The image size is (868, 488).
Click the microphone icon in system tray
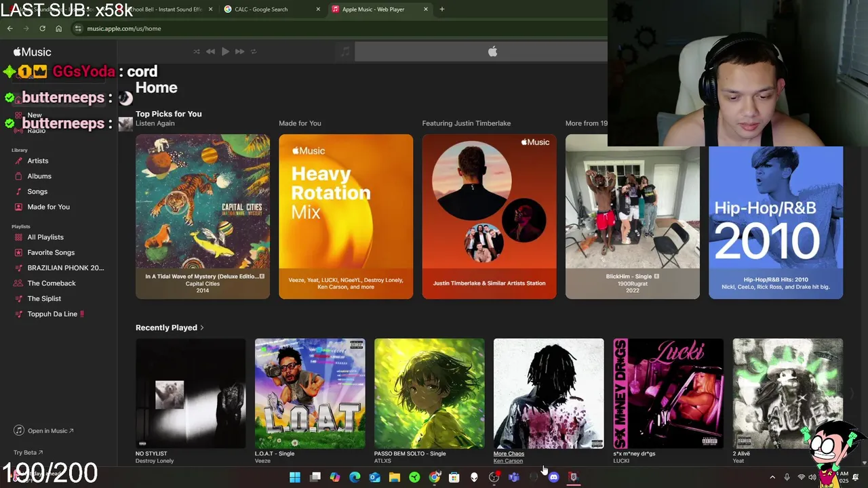tap(787, 477)
